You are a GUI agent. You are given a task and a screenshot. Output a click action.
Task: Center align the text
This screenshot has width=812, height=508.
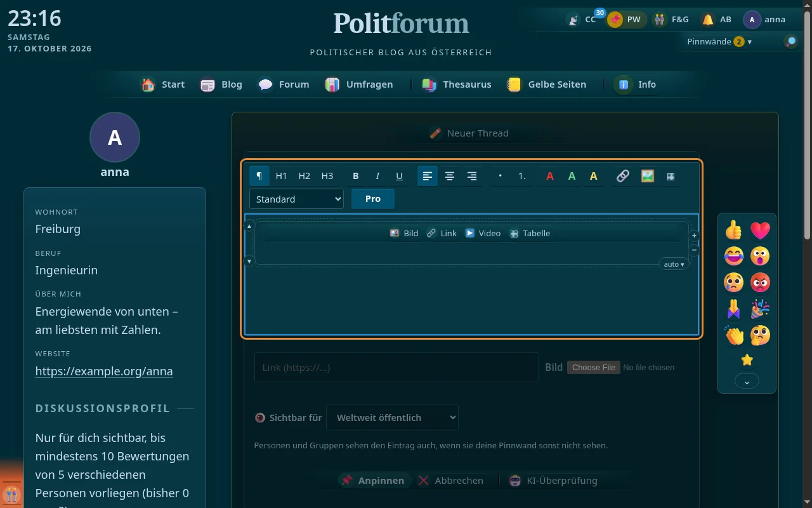click(x=450, y=176)
